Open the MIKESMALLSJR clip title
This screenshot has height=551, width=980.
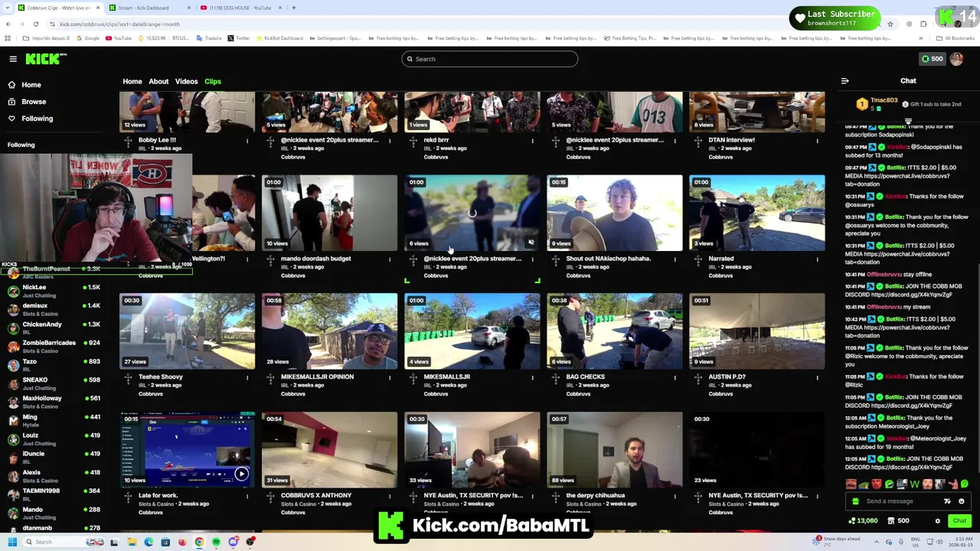pos(446,377)
